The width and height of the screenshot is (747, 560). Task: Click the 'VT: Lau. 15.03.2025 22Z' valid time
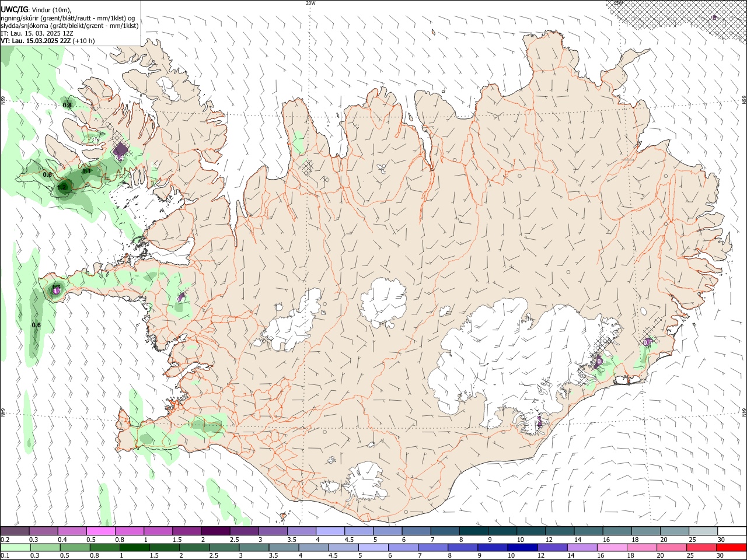pos(36,41)
